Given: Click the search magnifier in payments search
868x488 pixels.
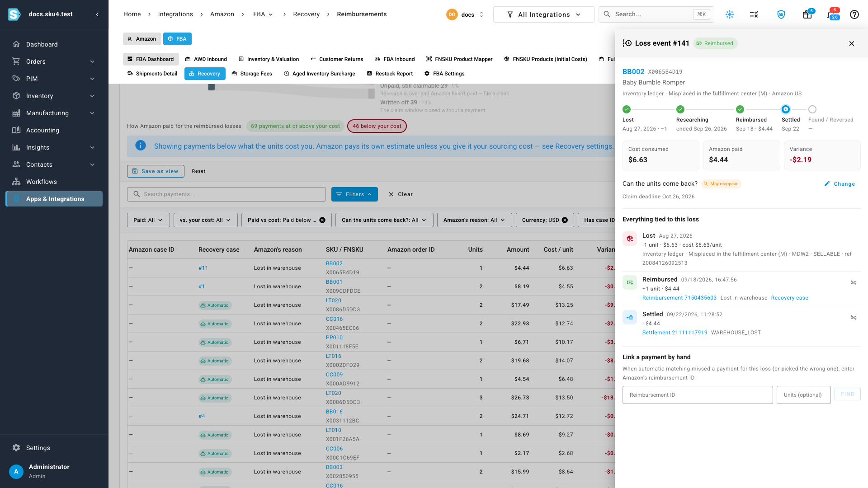Looking at the screenshot, I should (x=137, y=194).
